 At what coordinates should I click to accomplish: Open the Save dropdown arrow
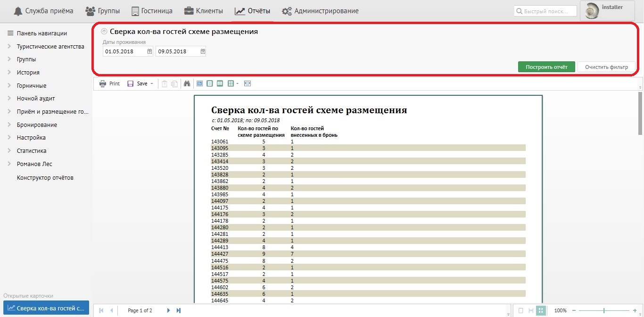point(152,84)
